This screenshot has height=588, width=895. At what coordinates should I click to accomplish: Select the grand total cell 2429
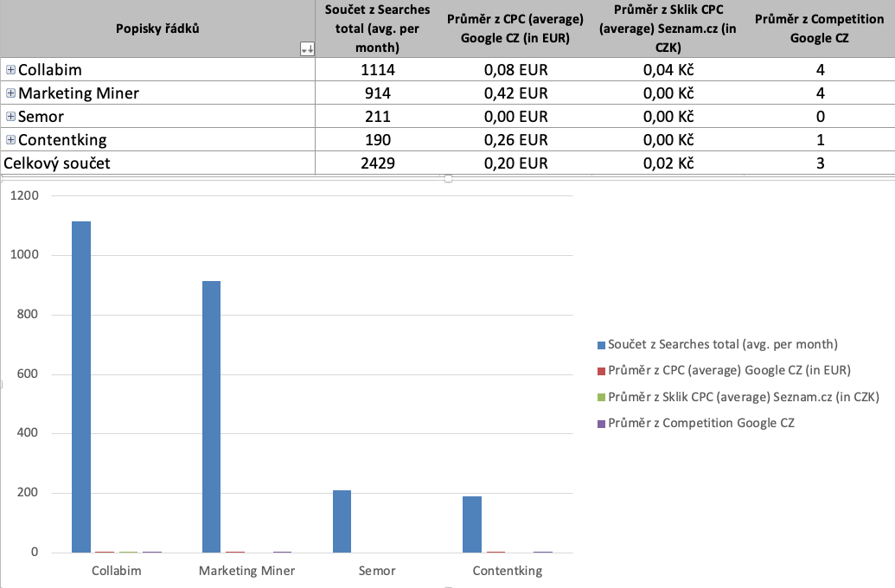(x=377, y=163)
